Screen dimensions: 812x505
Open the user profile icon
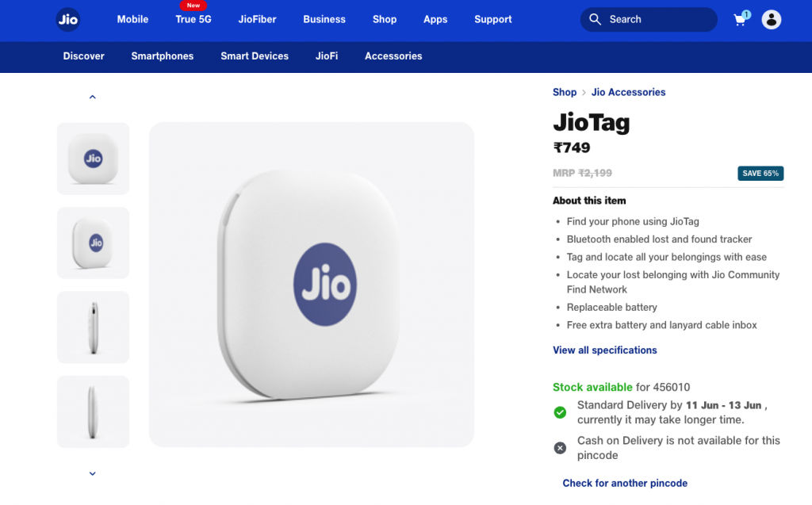pos(771,20)
